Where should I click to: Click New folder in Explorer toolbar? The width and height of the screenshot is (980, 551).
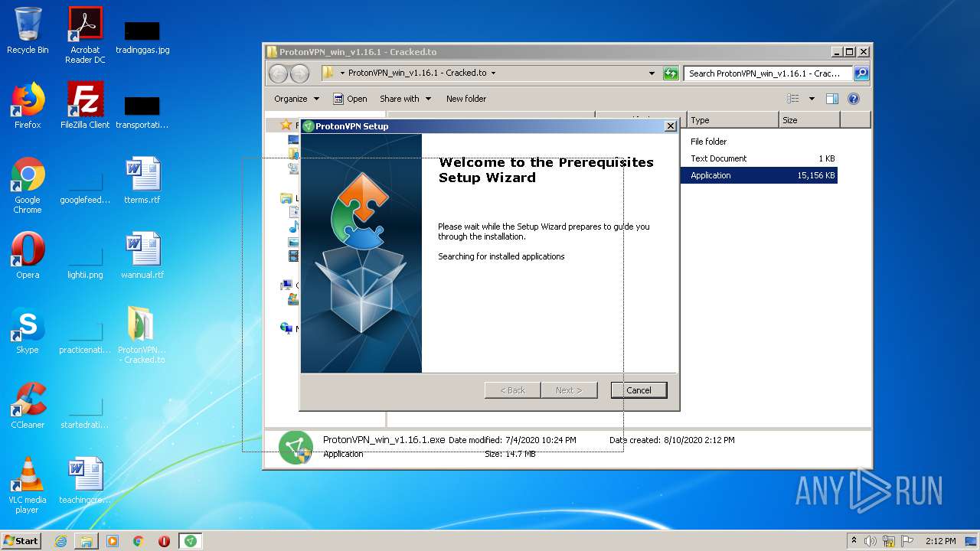point(466,99)
